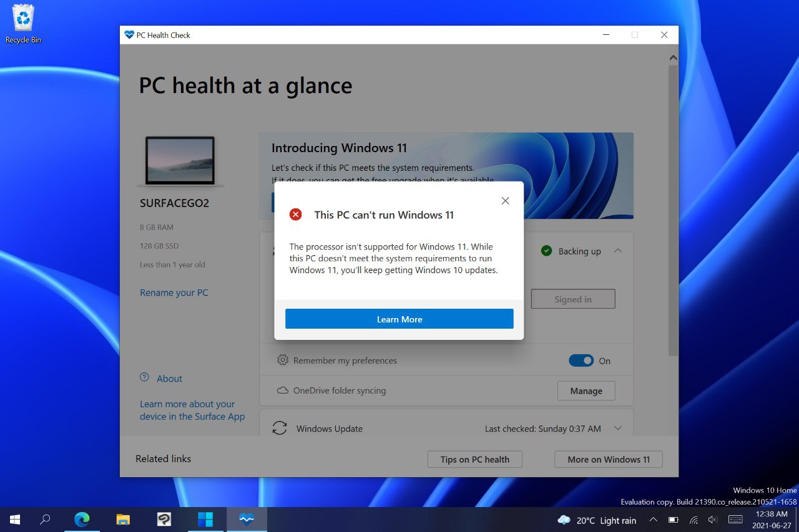This screenshot has height=532, width=799.
Task: Click the Remember my preferences gear icon
Action: click(x=283, y=360)
